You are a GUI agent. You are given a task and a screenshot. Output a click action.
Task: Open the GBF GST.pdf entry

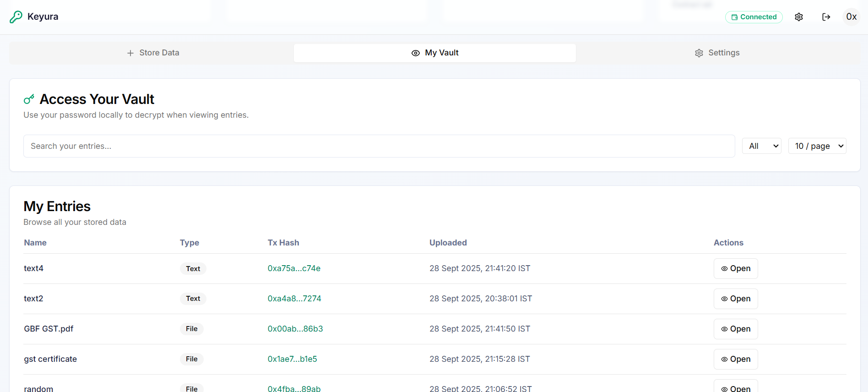pos(736,329)
